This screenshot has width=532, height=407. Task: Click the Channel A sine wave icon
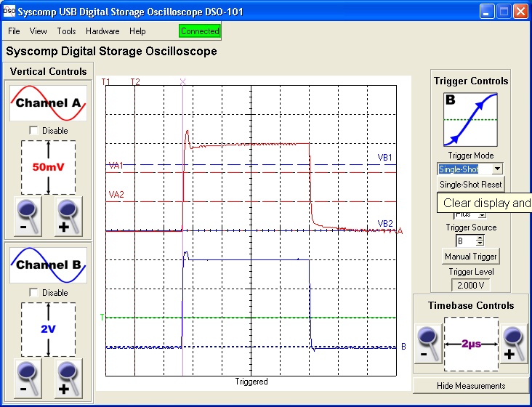click(48, 103)
